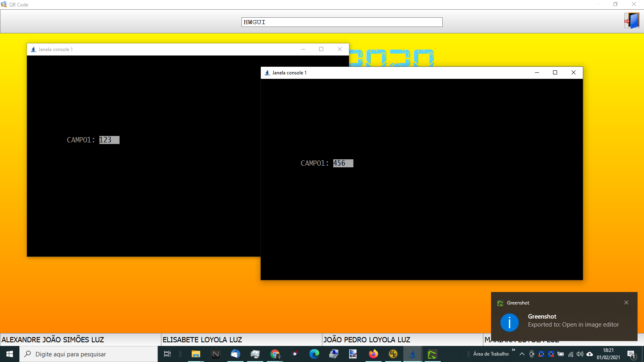
Task: Click the Task View taskbar icon
Action: [167, 354]
